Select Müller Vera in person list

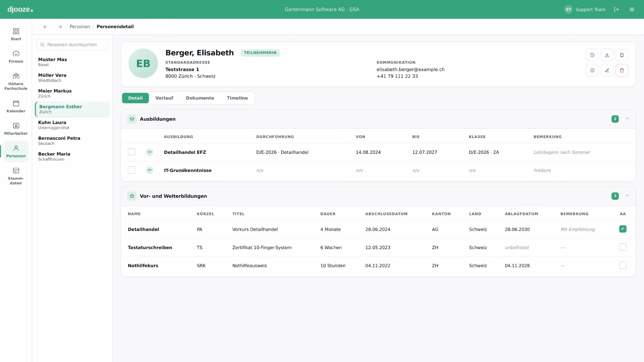[x=72, y=78]
